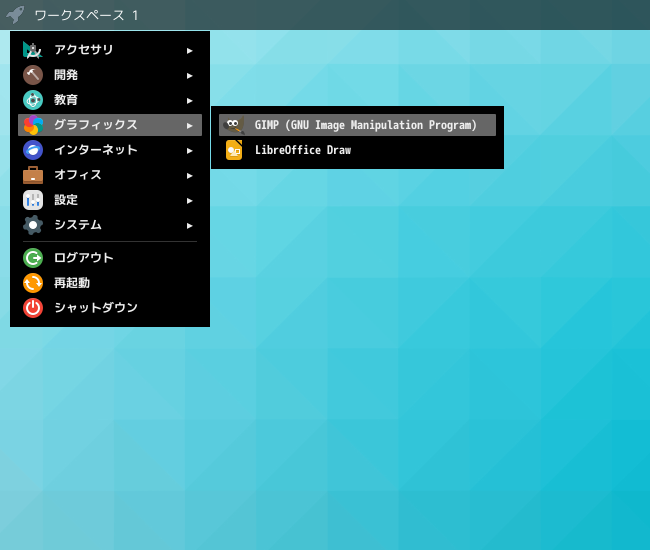Click the colorful グラフィックス icon
The height and width of the screenshot is (550, 650).
coord(33,125)
